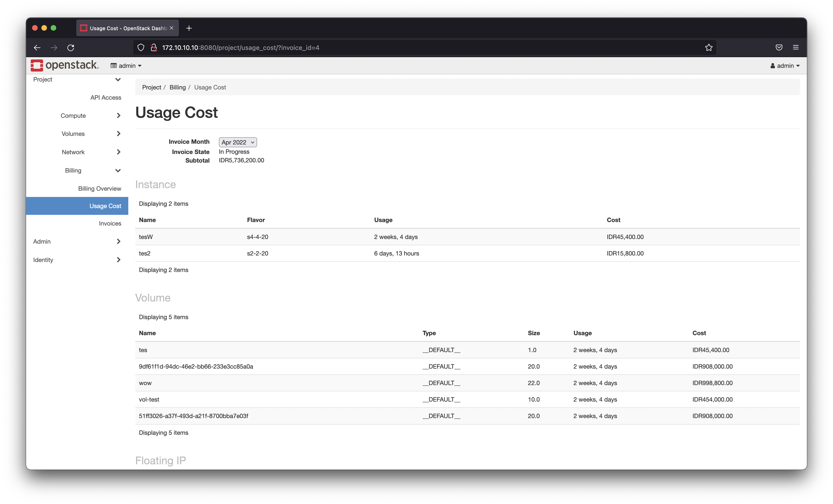Select Usage Cost in sidebar
The width and height of the screenshot is (833, 504).
(77, 206)
